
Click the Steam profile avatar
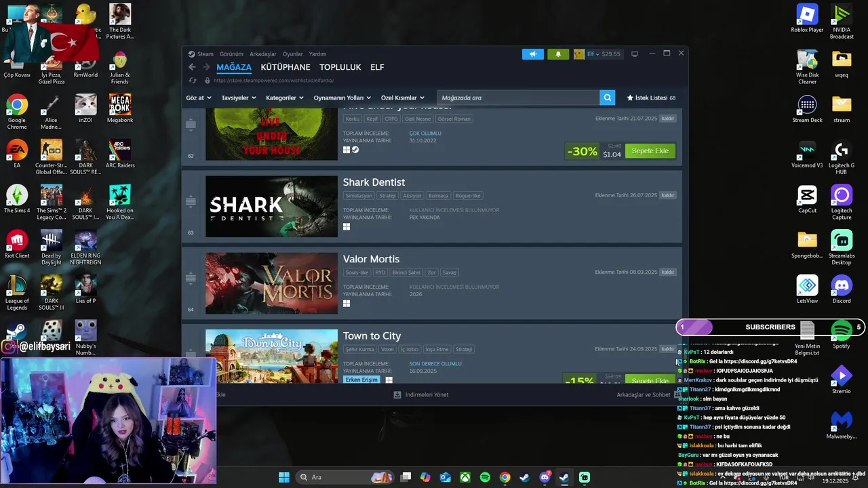pyautogui.click(x=578, y=54)
